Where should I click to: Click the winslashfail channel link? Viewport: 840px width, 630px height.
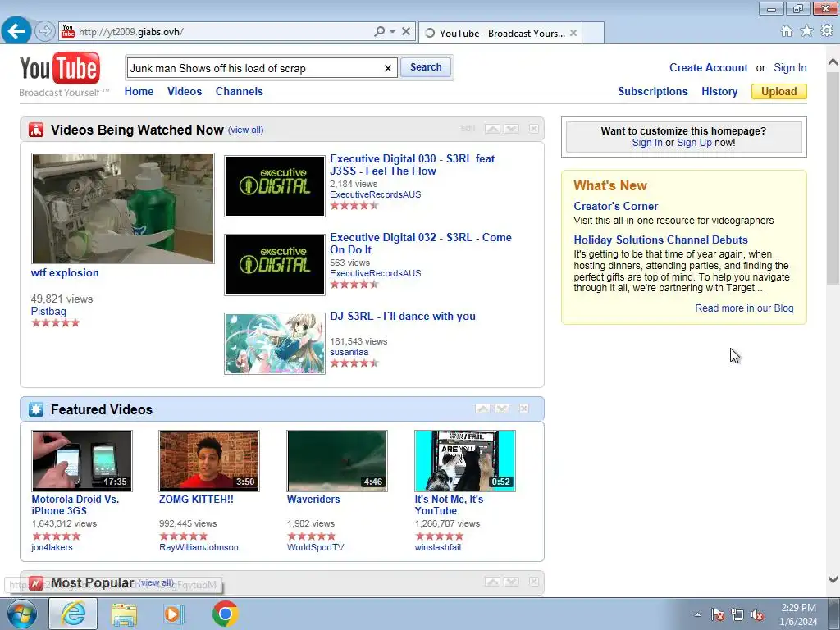point(438,547)
